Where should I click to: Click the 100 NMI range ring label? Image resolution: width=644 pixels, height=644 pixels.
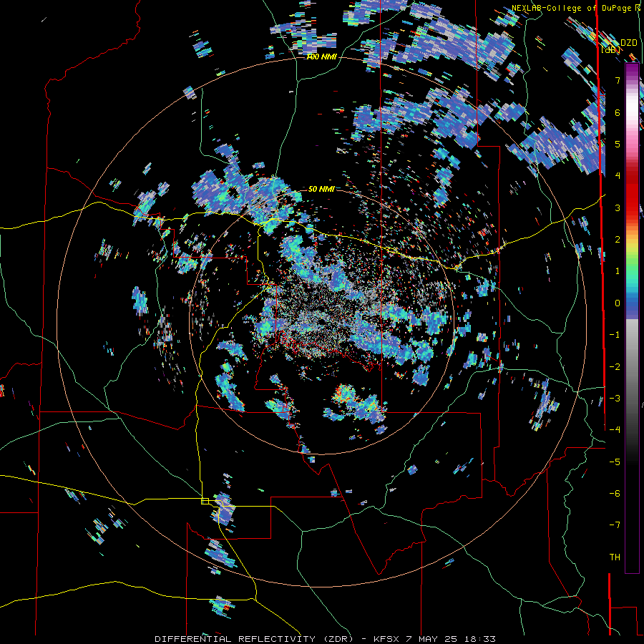(321, 57)
